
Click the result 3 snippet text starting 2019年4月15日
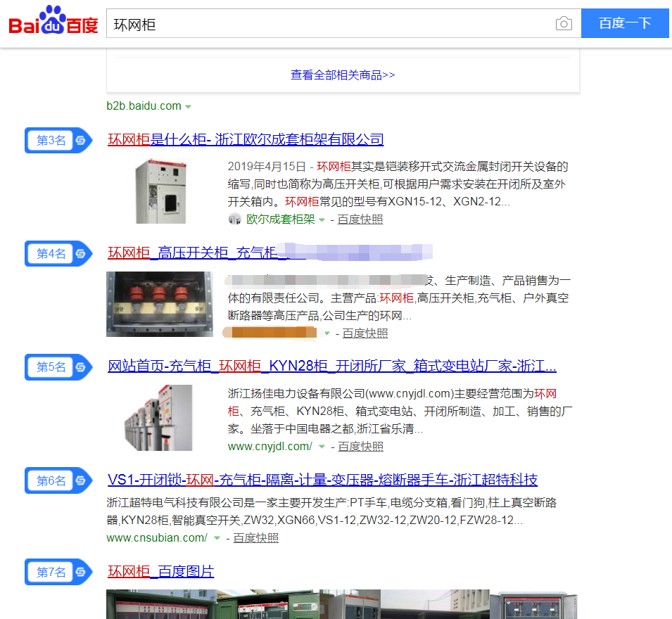[x=398, y=184]
